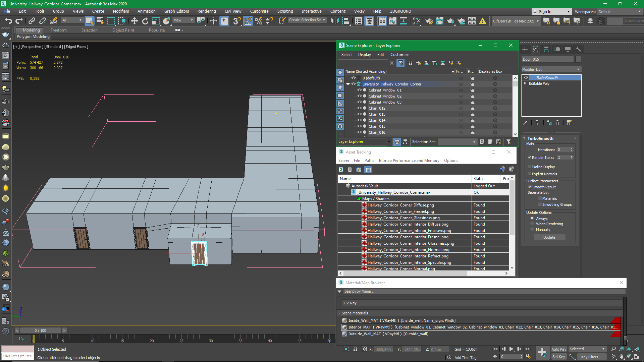Click the Play Animation button
This screenshot has width=644, height=362.
click(x=511, y=349)
